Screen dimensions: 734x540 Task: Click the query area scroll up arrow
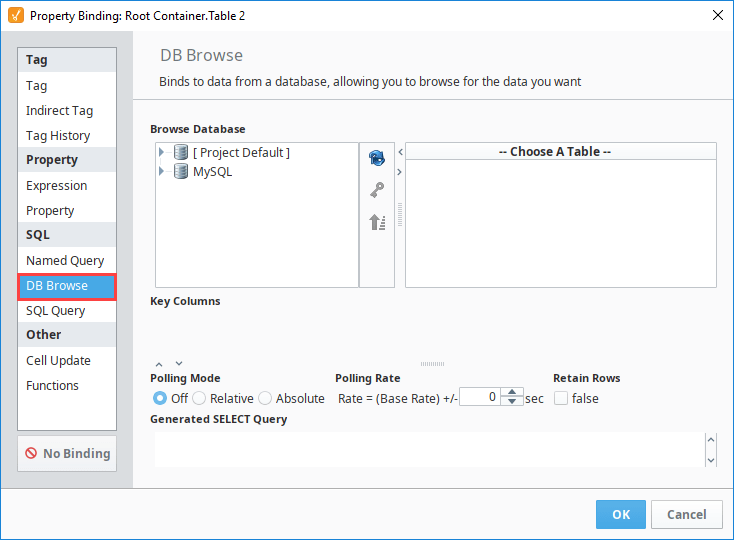pyautogui.click(x=711, y=440)
